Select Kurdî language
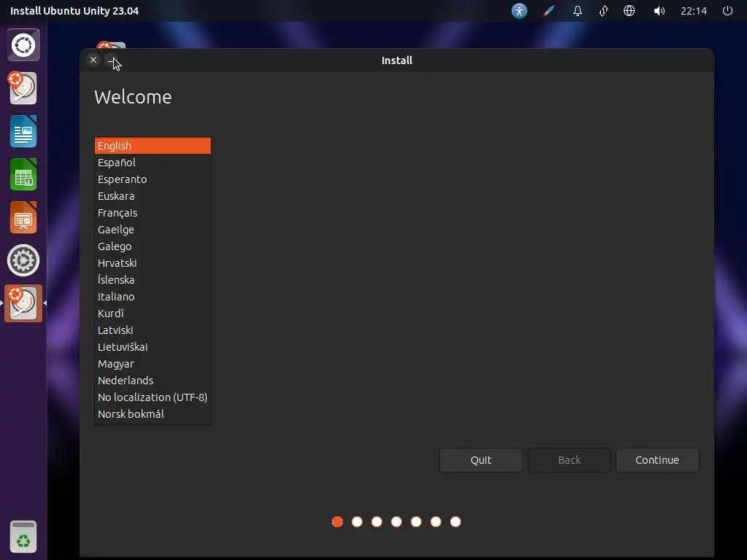747x560 pixels. [152, 314]
